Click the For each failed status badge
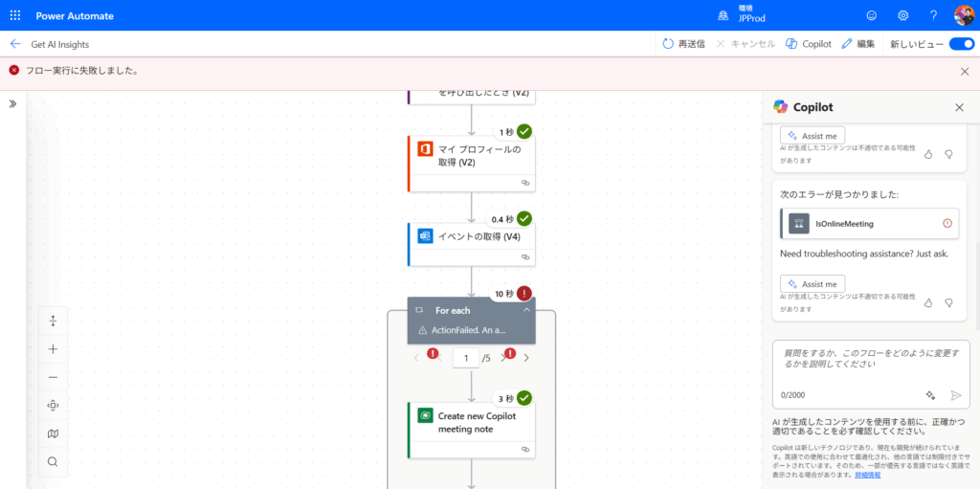Screen dimensions: 980x489 click(524, 293)
